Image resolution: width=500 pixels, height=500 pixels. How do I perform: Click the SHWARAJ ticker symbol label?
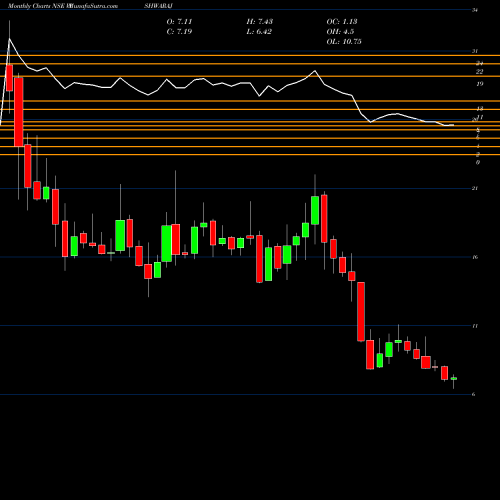(158, 6)
